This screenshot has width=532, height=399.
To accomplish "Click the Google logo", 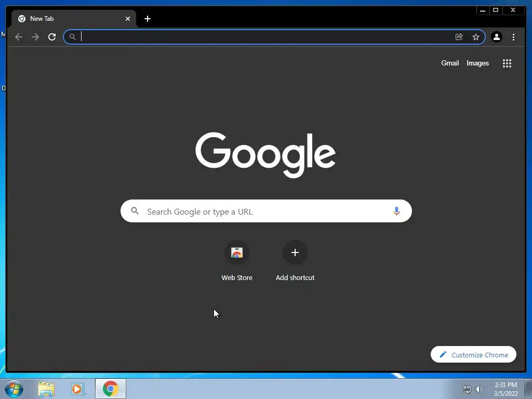I will [x=265, y=155].
